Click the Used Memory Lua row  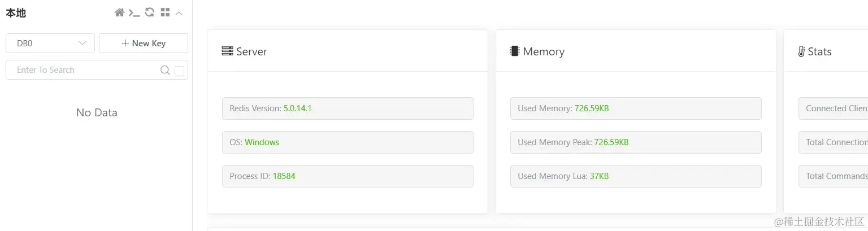coord(636,176)
